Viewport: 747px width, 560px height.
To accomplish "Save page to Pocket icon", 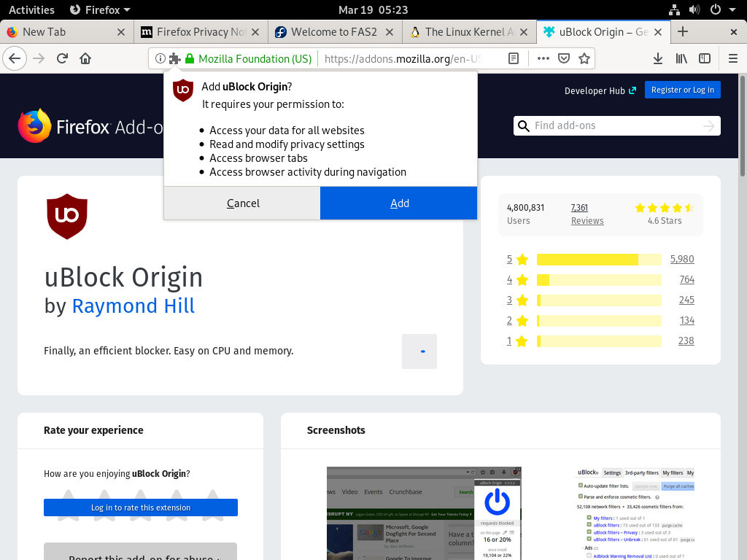I will click(x=564, y=58).
